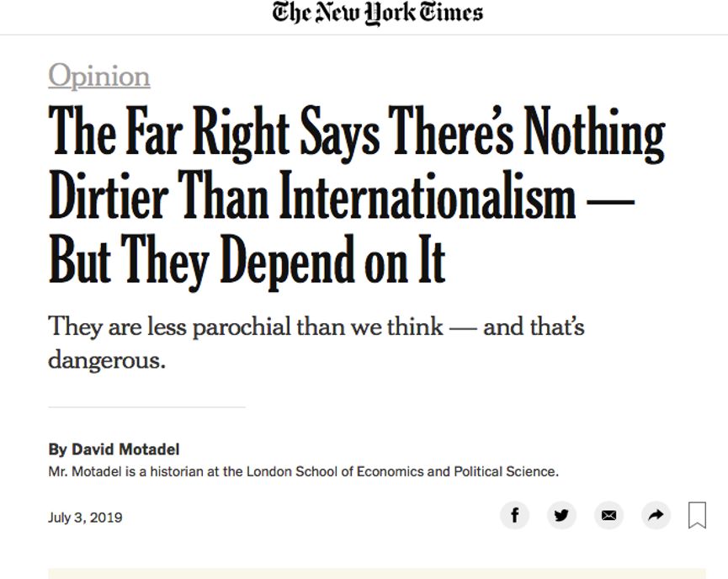Image resolution: width=728 pixels, height=579 pixels.
Task: Click author name David Motadel
Action: [125, 449]
